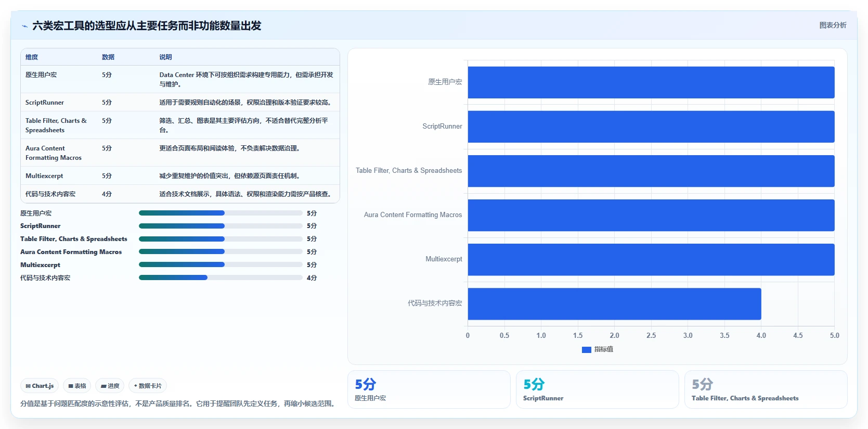Select the Aura Content Formatting Macros chart bar
This screenshot has height=429, width=868.
click(651, 215)
